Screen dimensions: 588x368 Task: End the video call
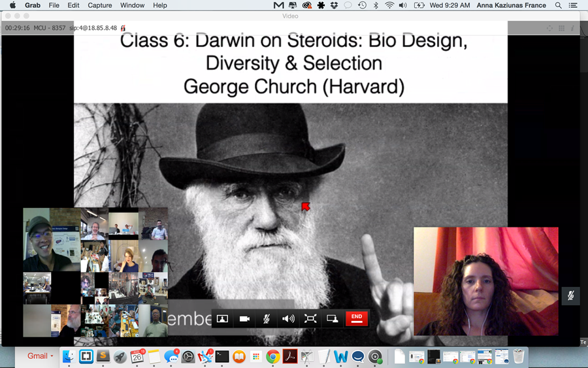point(357,319)
